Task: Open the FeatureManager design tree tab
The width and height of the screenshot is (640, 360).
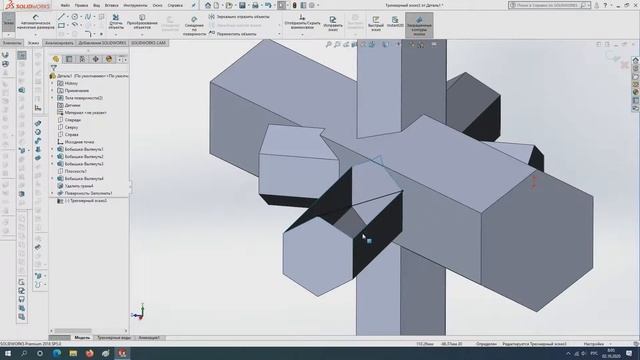Action: 56,59
